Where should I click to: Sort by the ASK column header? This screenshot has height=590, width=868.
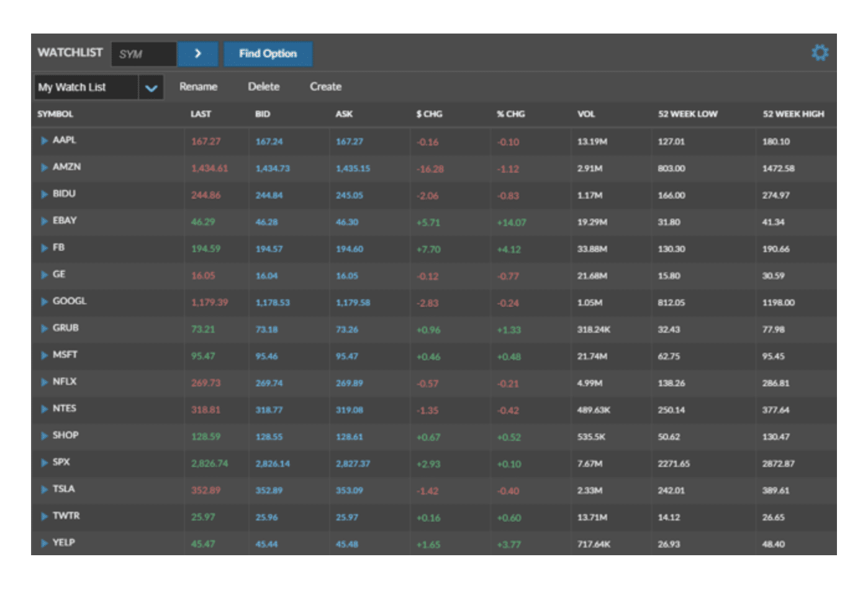point(344,114)
